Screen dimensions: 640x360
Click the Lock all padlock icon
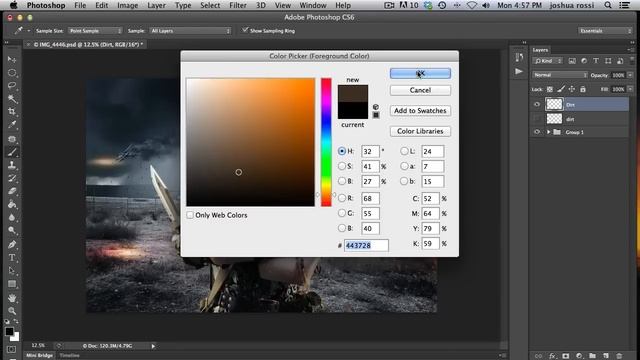tap(583, 89)
